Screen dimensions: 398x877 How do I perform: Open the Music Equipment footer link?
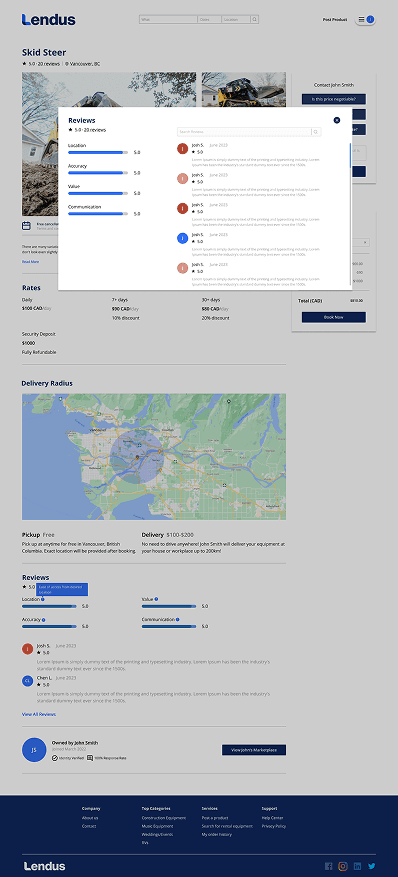click(x=157, y=826)
